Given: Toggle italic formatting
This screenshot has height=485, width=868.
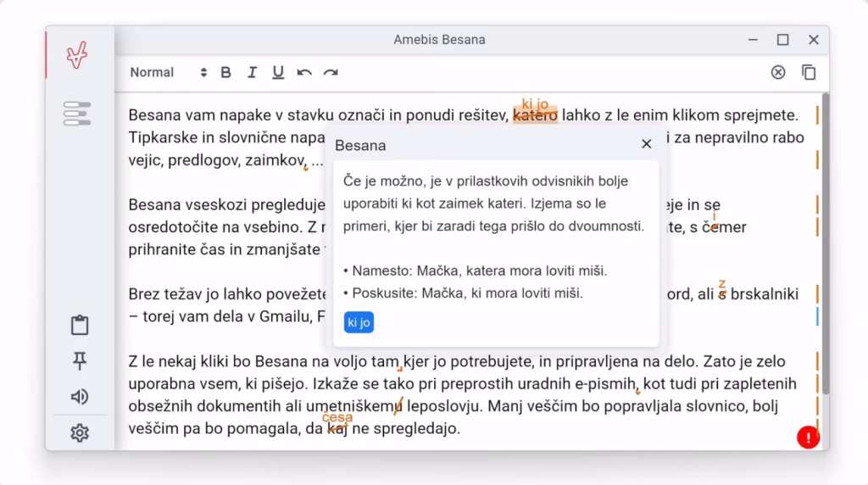Looking at the screenshot, I should (252, 73).
